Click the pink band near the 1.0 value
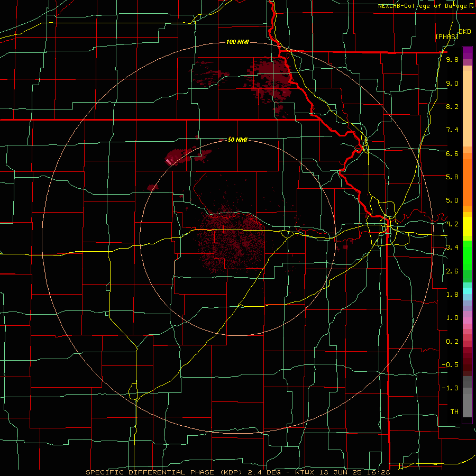 click(x=467, y=321)
